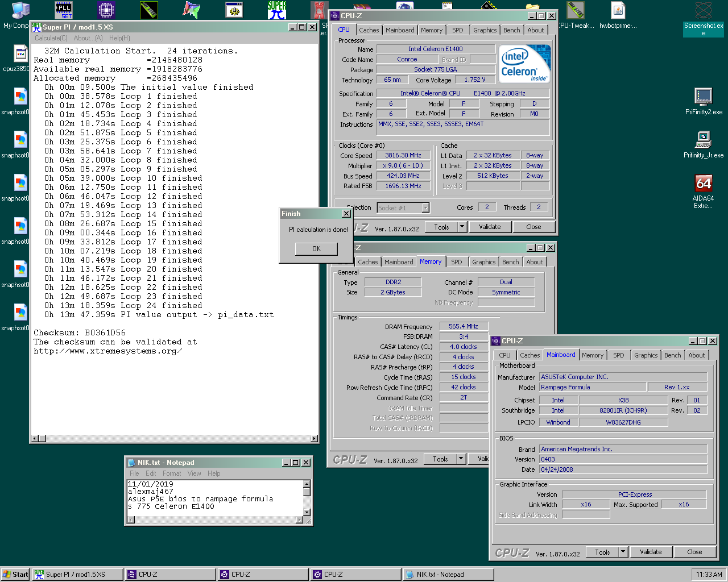Click Super PI horizontal scrollbar right arrow

pyautogui.click(x=314, y=438)
